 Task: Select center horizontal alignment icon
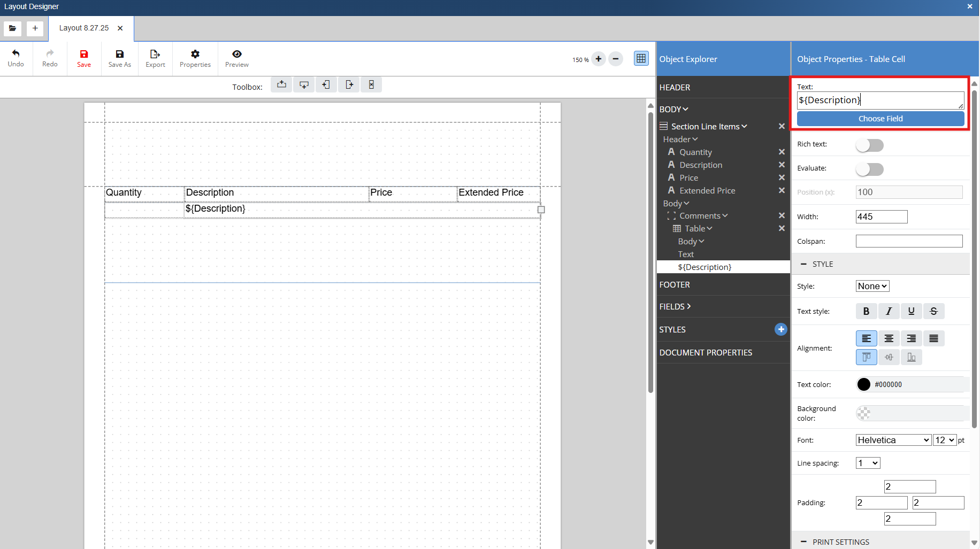[x=889, y=338]
